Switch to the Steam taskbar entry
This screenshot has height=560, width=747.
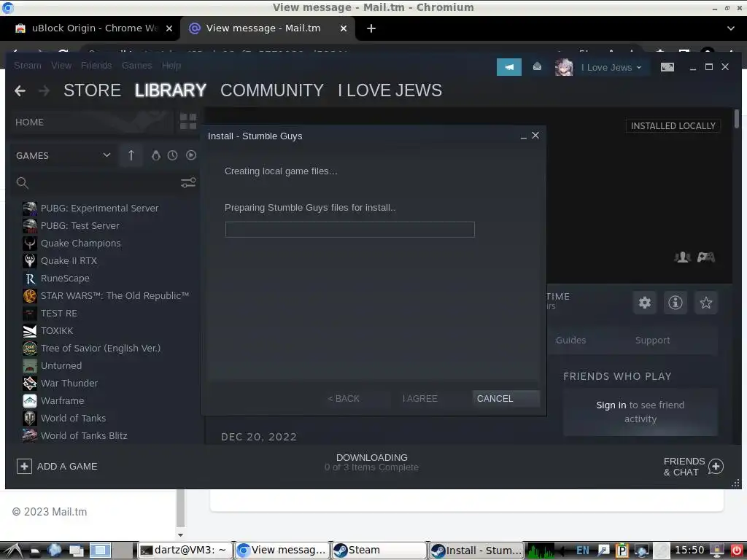coord(379,550)
